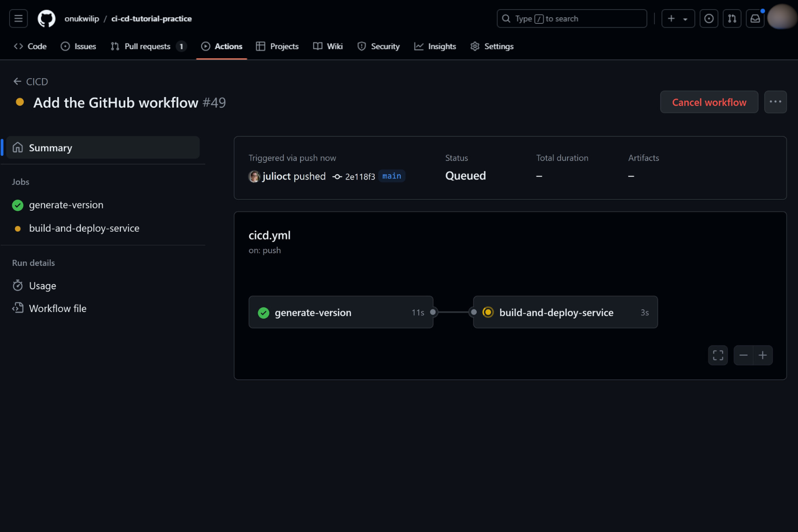Open the global navigation hamburger menu

[18, 18]
